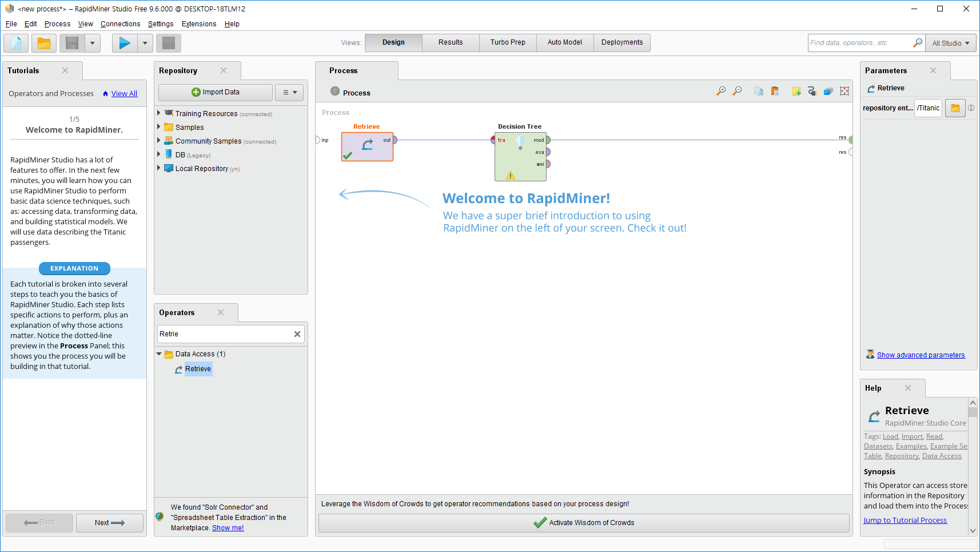The width and height of the screenshot is (980, 552).
Task: Change operator execution order with the blue layers icon
Action: [x=828, y=91]
